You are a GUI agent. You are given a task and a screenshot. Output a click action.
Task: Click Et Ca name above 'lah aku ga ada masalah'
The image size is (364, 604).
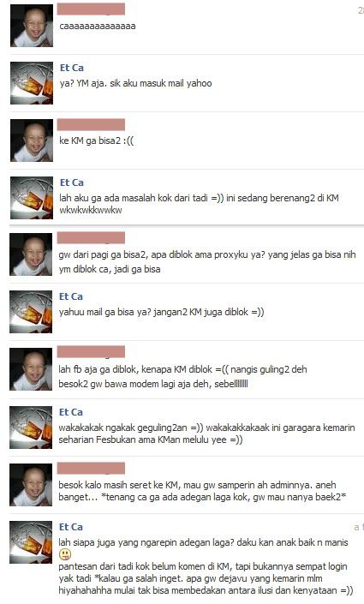pos(72,182)
